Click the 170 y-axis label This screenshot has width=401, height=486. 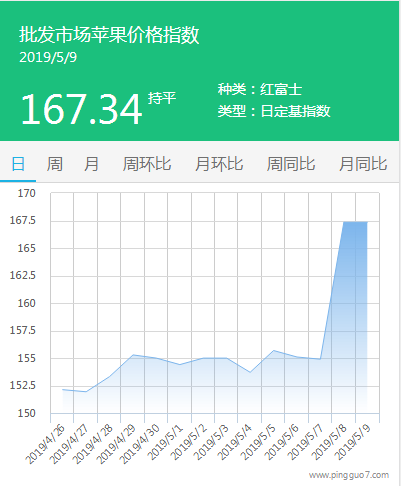click(26, 193)
